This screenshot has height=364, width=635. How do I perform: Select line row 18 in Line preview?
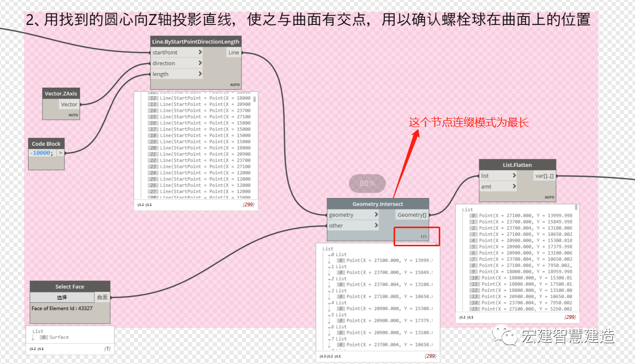point(200,135)
